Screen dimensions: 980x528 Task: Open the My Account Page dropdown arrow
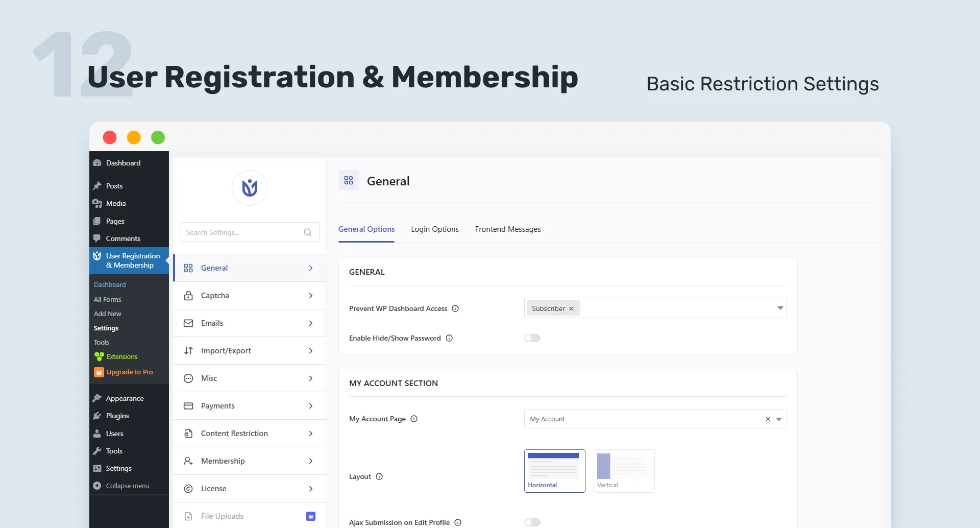[779, 419]
